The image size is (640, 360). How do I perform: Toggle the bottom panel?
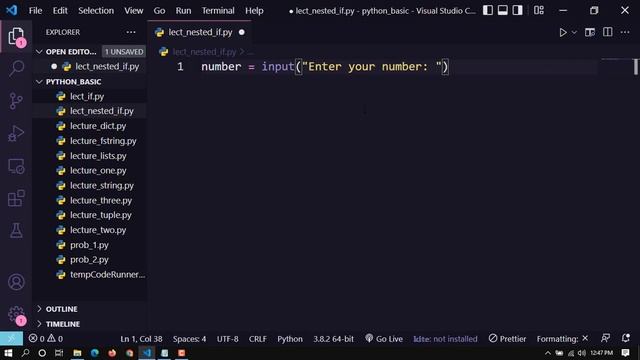pos(502,10)
